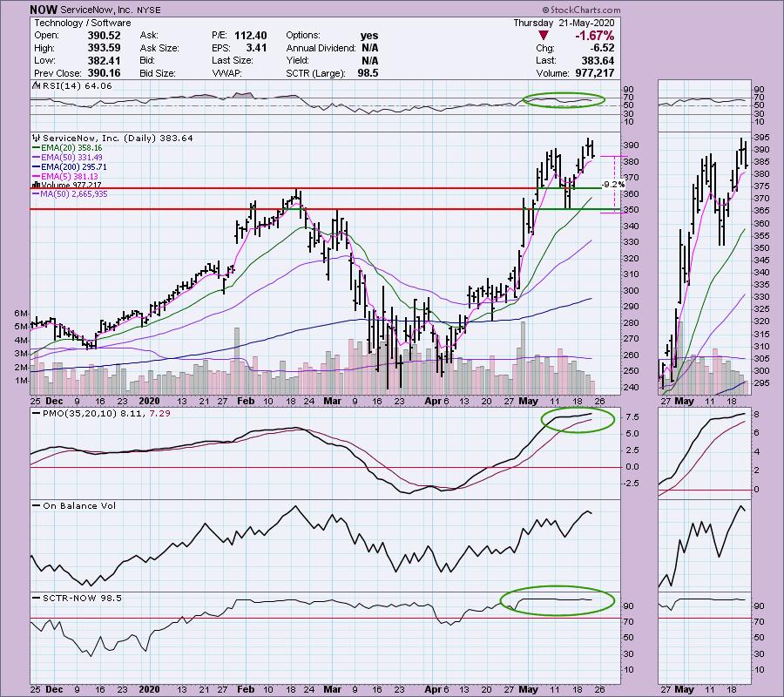Click the red down-triangle change indicator

pos(544,36)
